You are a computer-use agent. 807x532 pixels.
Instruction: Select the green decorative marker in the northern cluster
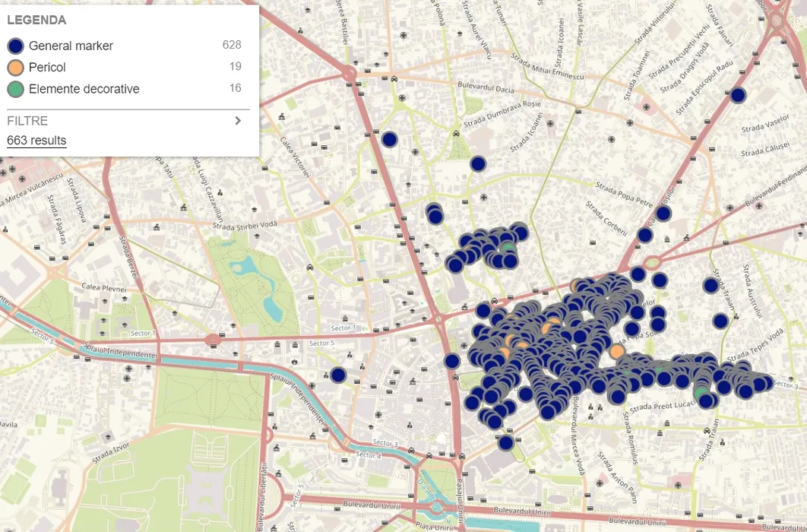coord(509,249)
